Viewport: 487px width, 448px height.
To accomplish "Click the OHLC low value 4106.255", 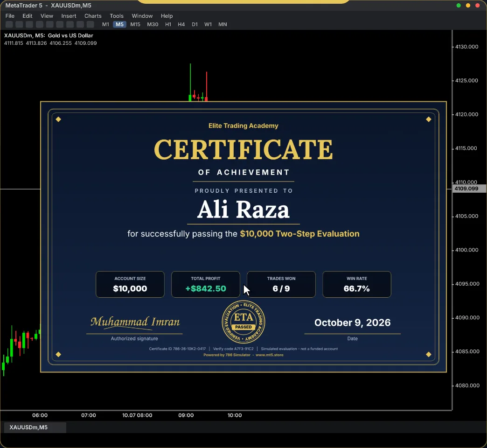I will coord(61,43).
